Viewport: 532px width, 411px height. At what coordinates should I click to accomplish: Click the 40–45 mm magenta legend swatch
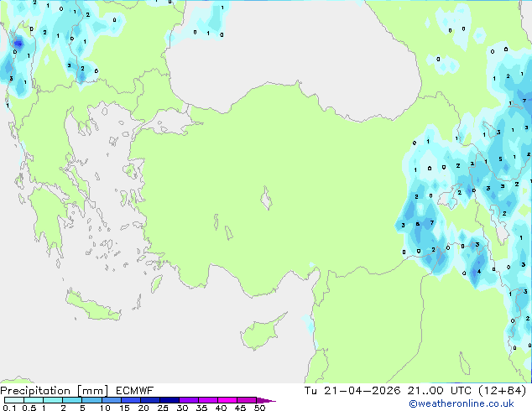click(x=227, y=400)
